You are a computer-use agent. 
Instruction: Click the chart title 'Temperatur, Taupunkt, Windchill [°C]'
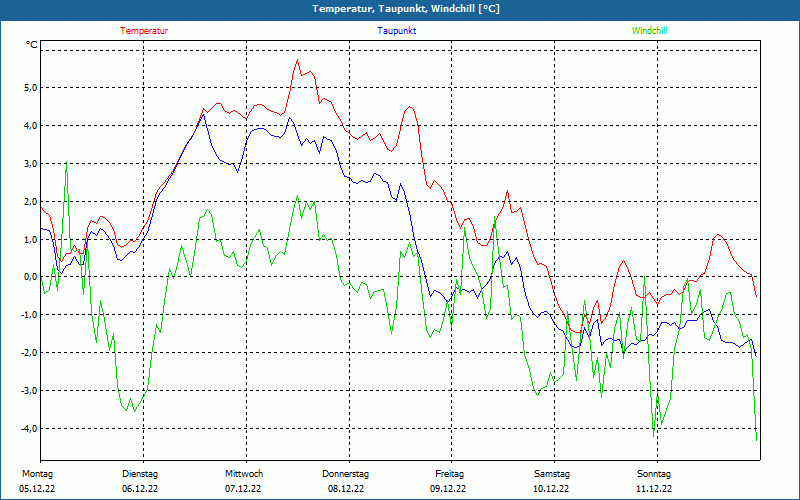pyautogui.click(x=406, y=9)
